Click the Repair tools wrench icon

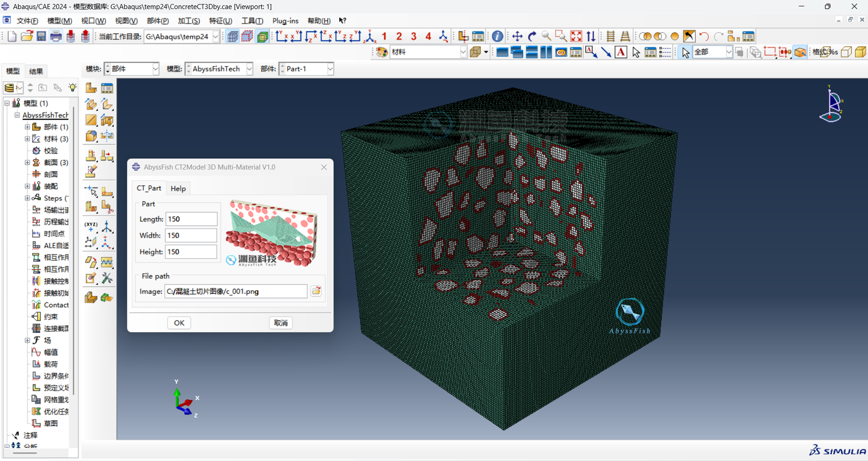tap(107, 278)
